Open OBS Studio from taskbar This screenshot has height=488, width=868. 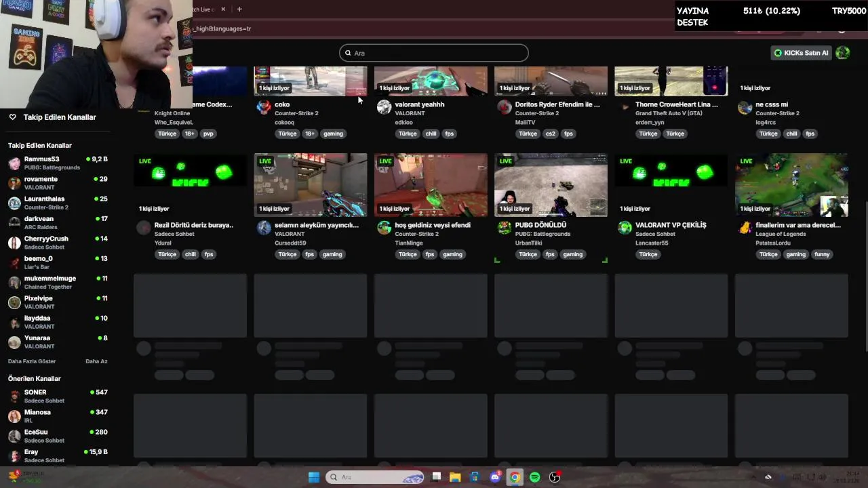pos(555,477)
